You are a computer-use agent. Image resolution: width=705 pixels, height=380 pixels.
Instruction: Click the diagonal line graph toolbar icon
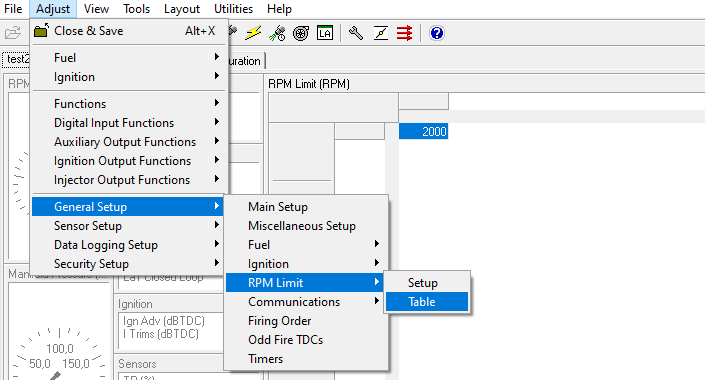pos(380,33)
